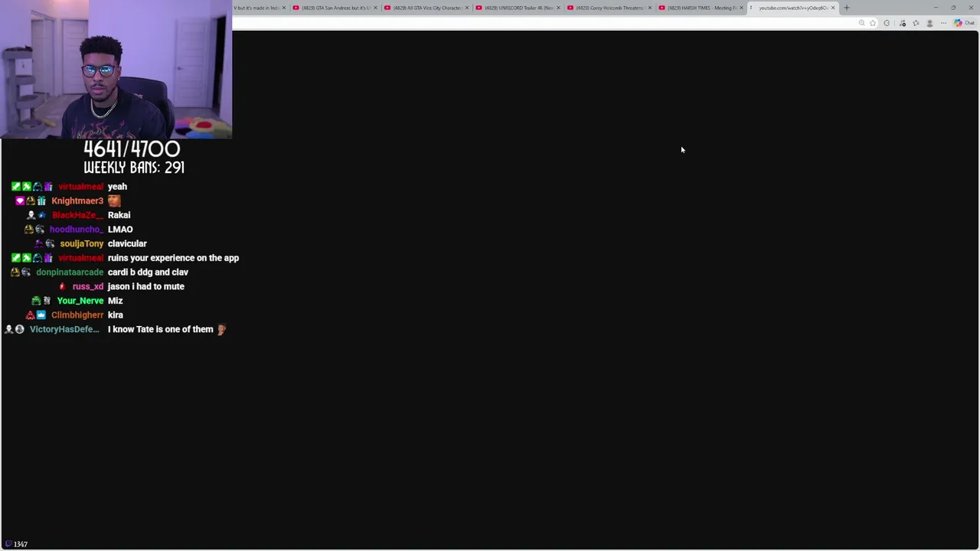Click the 'WEEKLY BANS: 291' text
Screen dimensions: 980x551
pos(134,168)
